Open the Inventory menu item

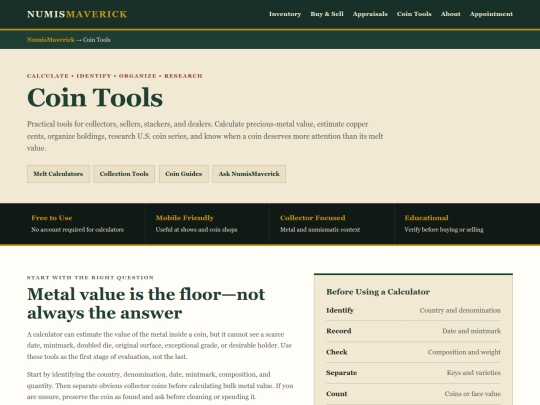click(x=285, y=14)
